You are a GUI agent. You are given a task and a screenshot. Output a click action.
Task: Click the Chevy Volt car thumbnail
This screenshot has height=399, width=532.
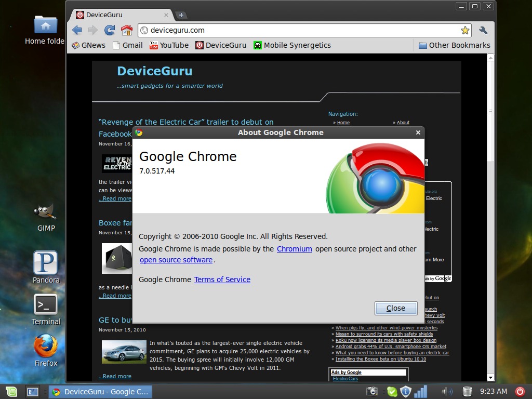coord(124,352)
